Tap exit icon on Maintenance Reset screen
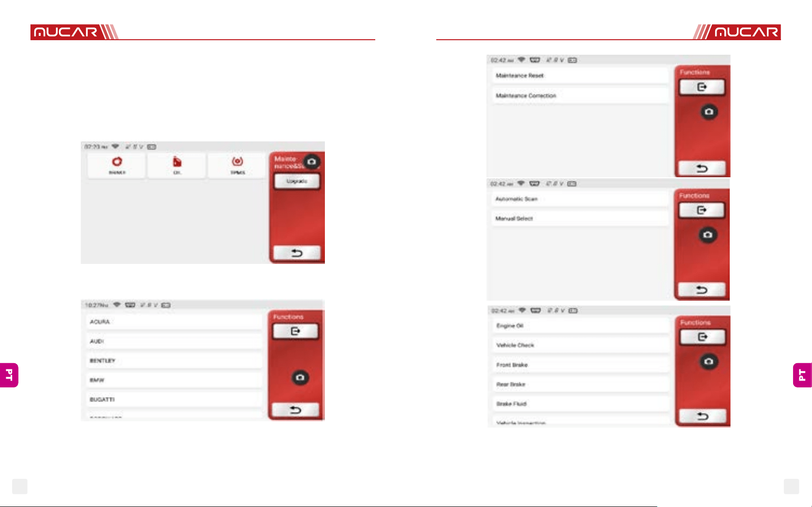Viewport: 812px width, 507px height. tap(702, 87)
